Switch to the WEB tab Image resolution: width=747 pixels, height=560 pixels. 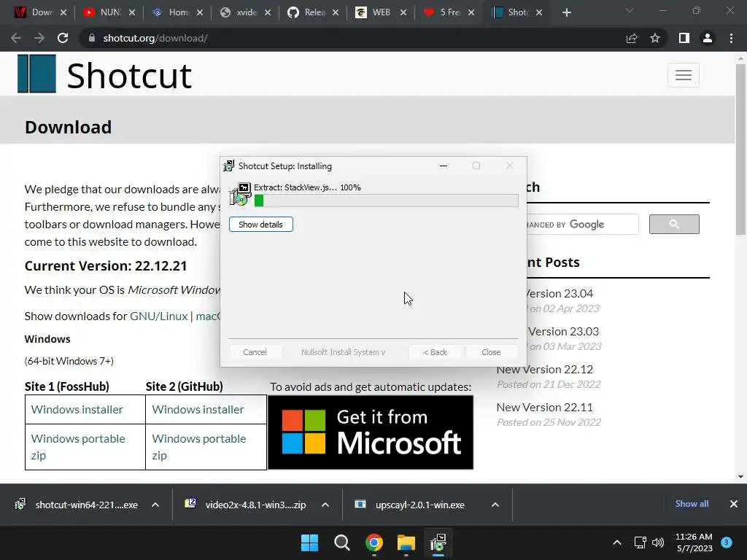(381, 12)
